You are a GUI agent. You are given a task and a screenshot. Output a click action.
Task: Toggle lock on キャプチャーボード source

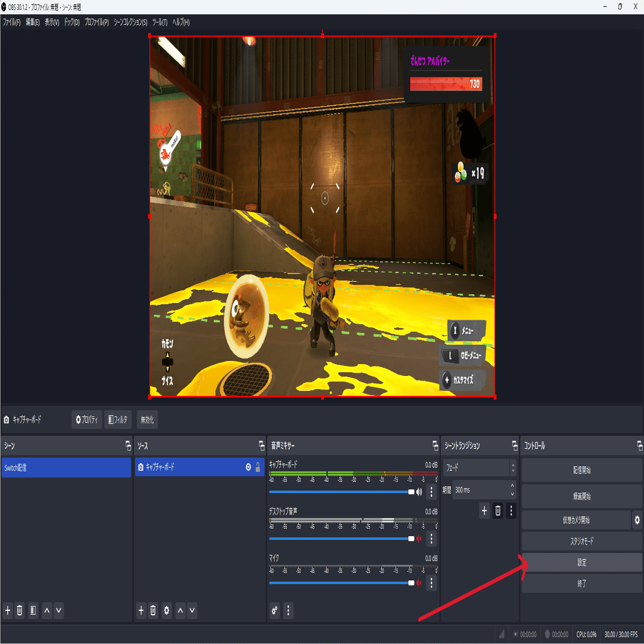coord(258,467)
